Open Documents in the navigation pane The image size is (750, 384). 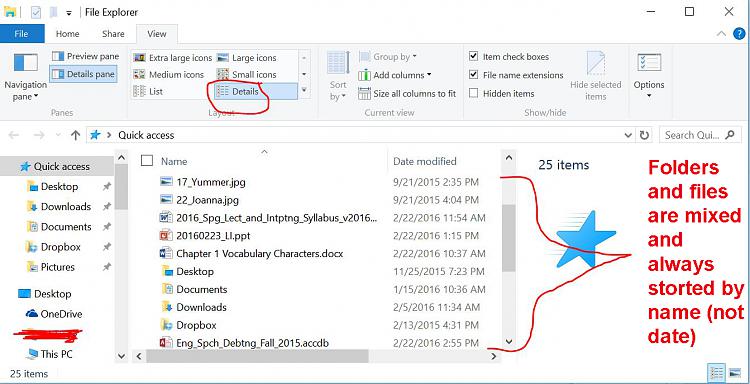pos(66,227)
